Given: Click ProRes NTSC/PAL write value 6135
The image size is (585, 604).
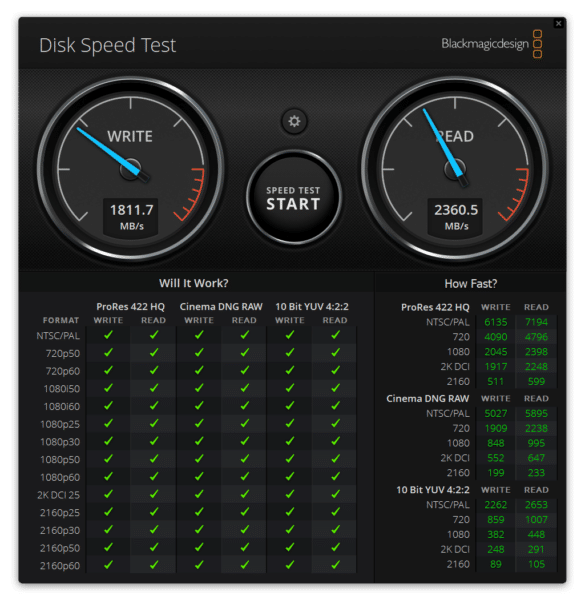Looking at the screenshot, I should pos(496,322).
